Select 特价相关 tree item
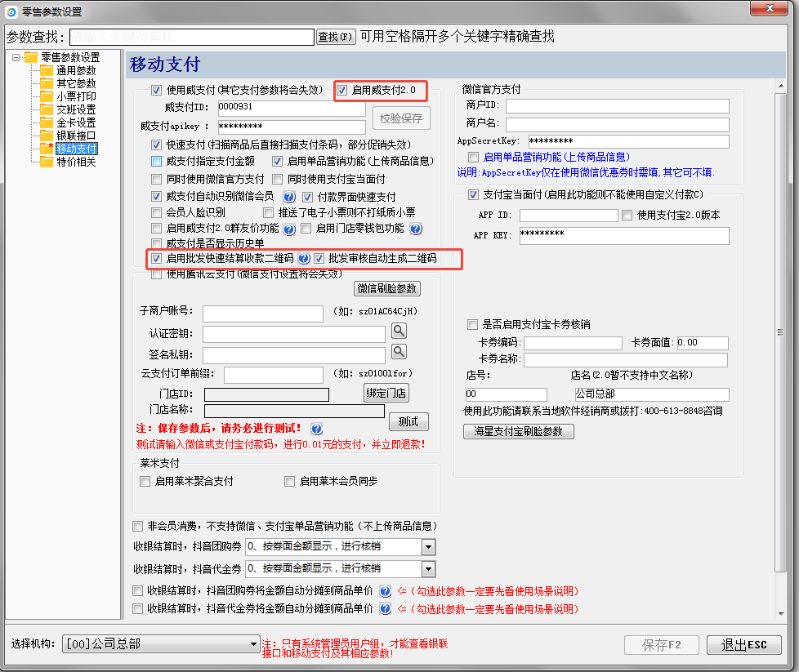 76,162
